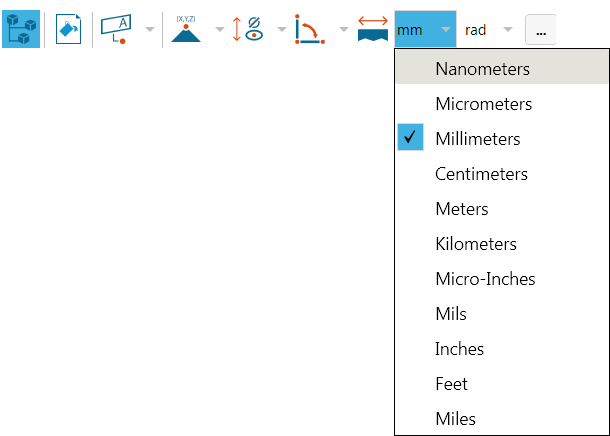This screenshot has height=436, width=610.
Task: Choose Miles at the list bottom
Action: click(455, 419)
